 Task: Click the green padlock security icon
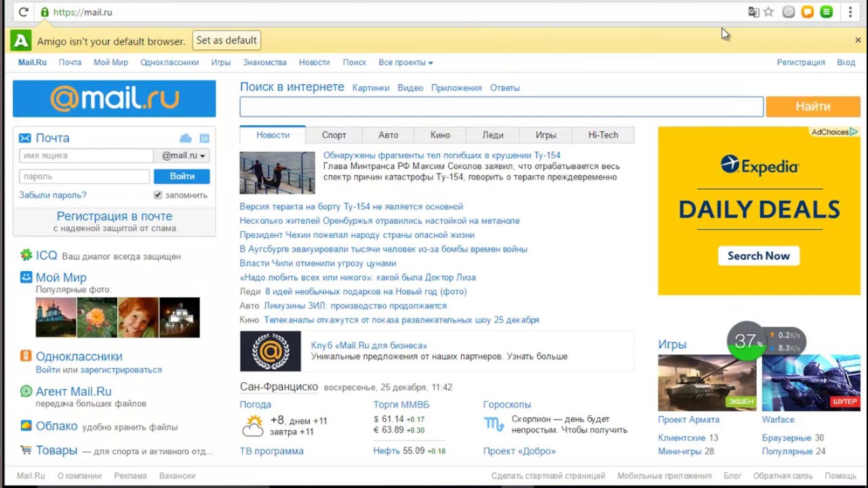point(45,12)
